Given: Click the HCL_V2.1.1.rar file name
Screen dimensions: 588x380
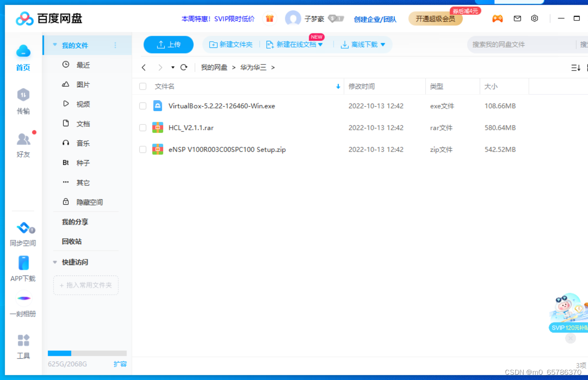Looking at the screenshot, I should pos(191,128).
